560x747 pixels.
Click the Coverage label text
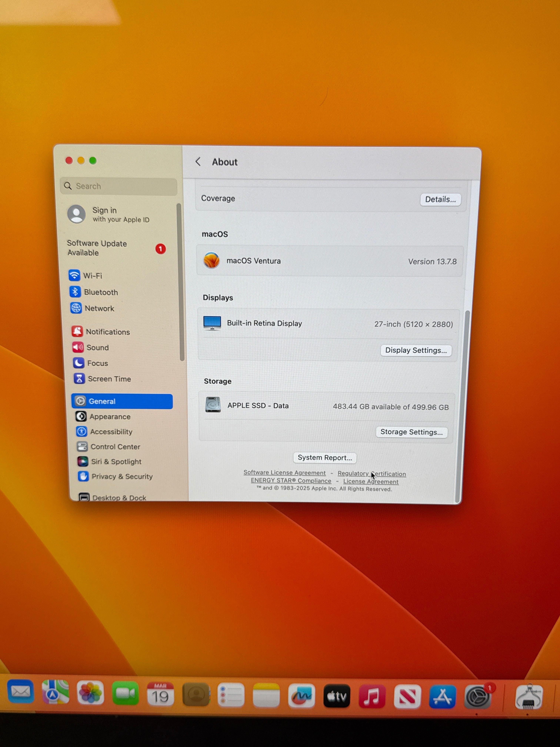coord(218,198)
